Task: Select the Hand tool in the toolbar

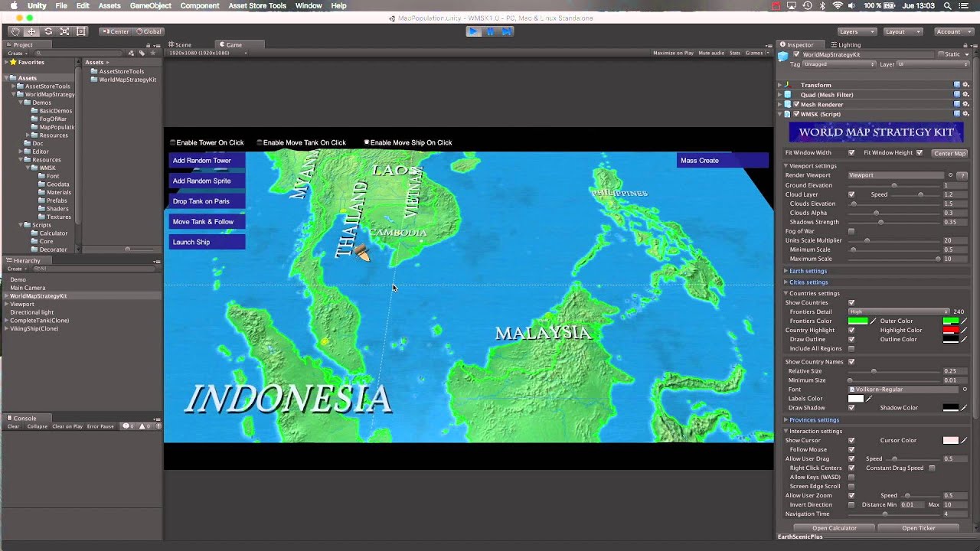Action: [14, 31]
